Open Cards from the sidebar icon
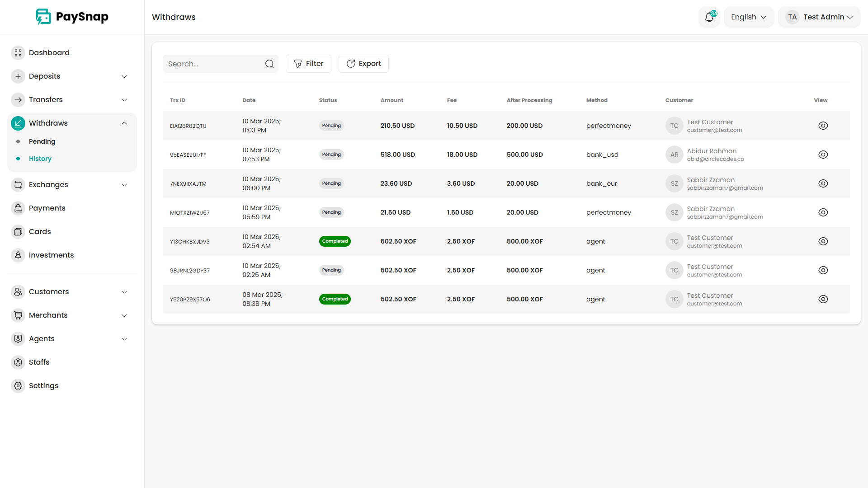 pyautogui.click(x=18, y=232)
